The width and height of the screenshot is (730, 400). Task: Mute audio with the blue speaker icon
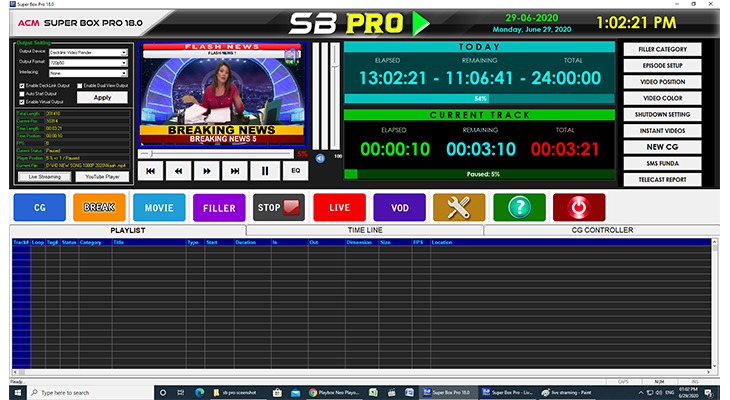point(320,157)
